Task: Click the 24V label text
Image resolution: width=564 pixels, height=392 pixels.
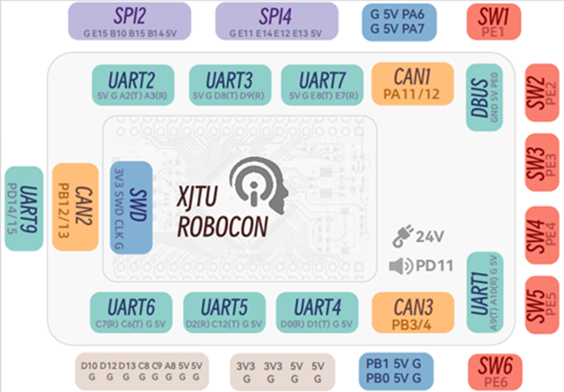Action: pyautogui.click(x=430, y=237)
